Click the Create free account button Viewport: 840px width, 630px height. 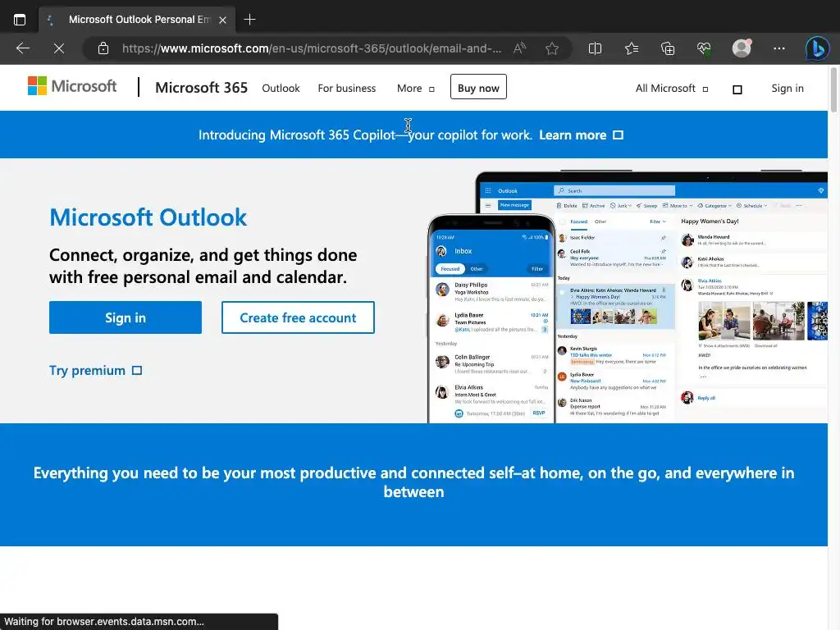(298, 317)
